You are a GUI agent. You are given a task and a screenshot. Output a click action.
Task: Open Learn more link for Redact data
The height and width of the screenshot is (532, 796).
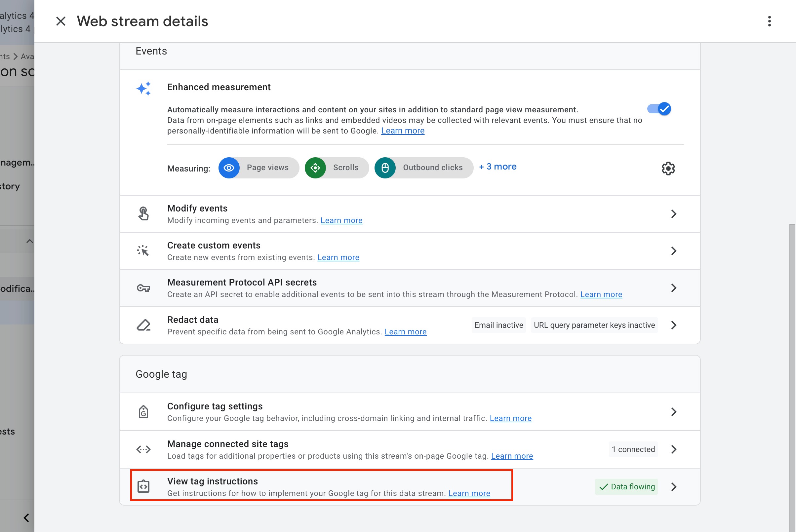405,332
